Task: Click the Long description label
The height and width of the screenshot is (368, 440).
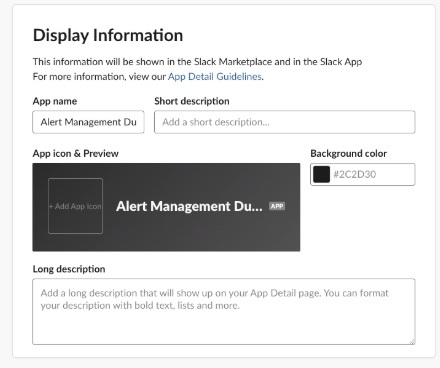Action: 69,269
